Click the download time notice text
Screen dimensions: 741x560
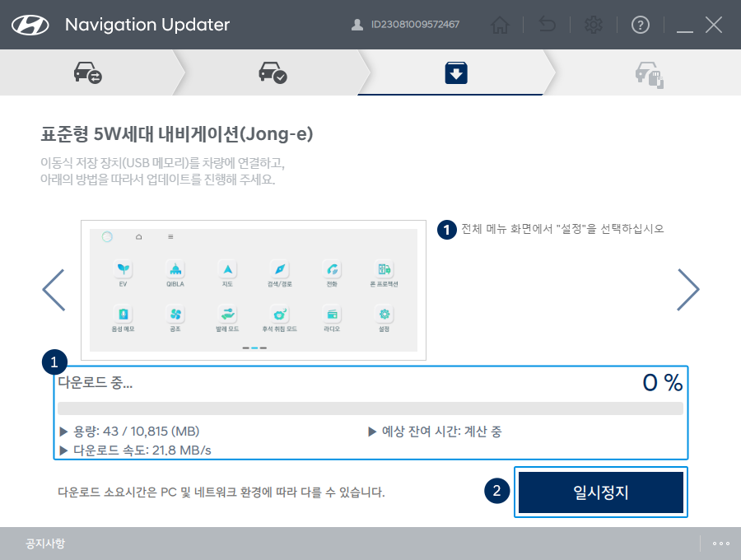tap(221, 492)
